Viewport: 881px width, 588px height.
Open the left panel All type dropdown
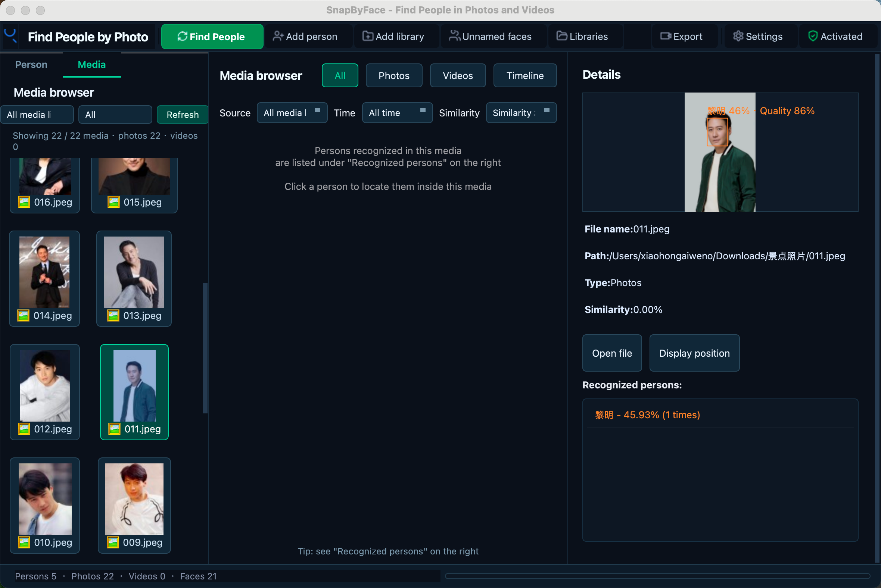(x=115, y=115)
